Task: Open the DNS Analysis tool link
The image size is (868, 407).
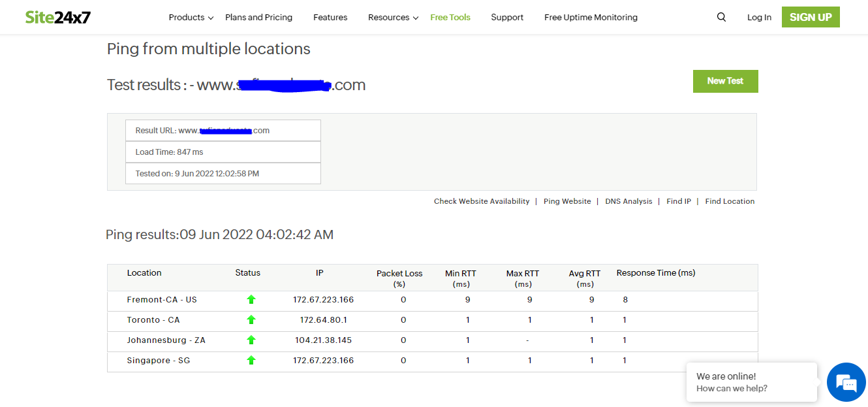Action: (628, 201)
